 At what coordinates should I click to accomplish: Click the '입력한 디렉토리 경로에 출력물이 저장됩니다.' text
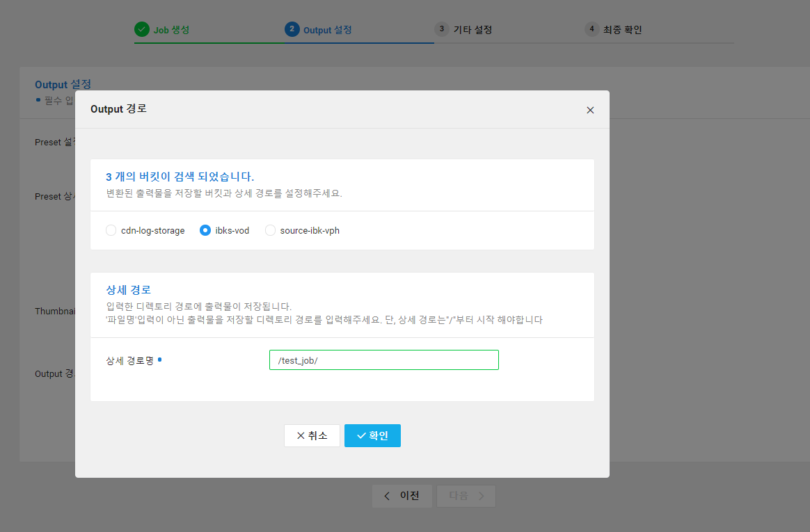click(x=199, y=307)
